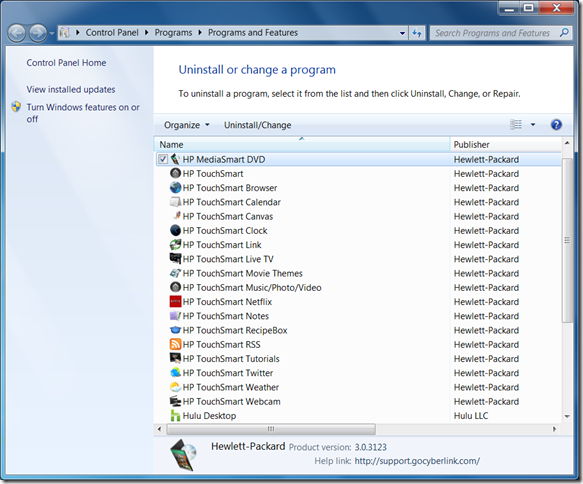Click the Hulu Desktop green icon
Viewport: 583px width, 484px height.
pos(175,415)
